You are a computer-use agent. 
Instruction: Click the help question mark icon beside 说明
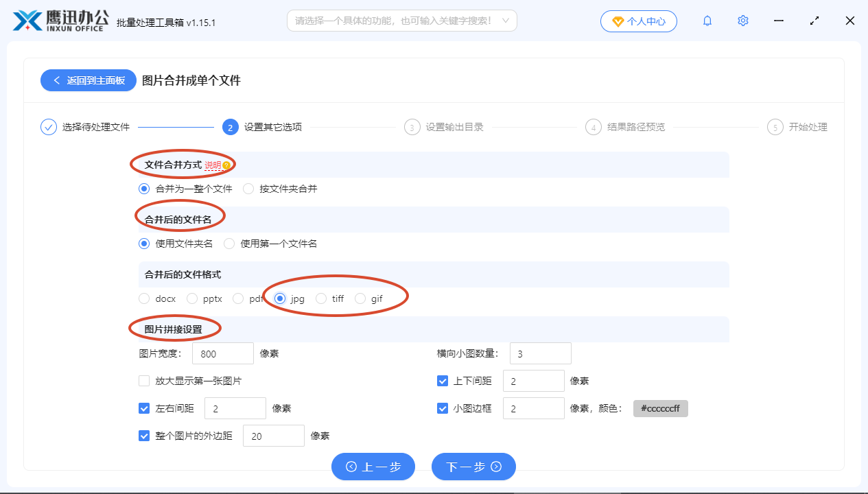coord(226,165)
